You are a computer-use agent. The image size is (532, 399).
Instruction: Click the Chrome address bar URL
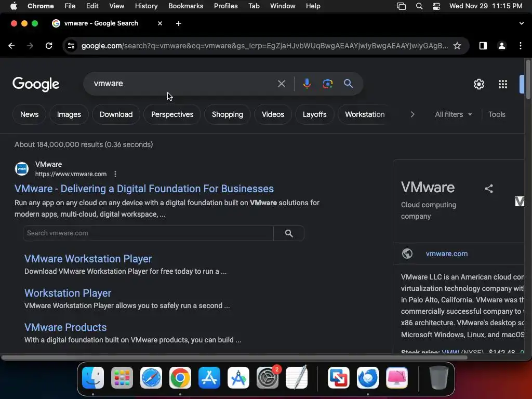coord(264,46)
